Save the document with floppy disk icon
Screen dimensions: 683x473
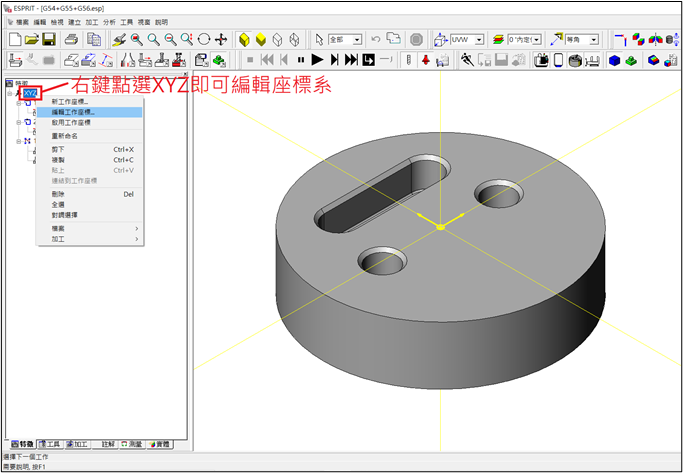point(47,39)
